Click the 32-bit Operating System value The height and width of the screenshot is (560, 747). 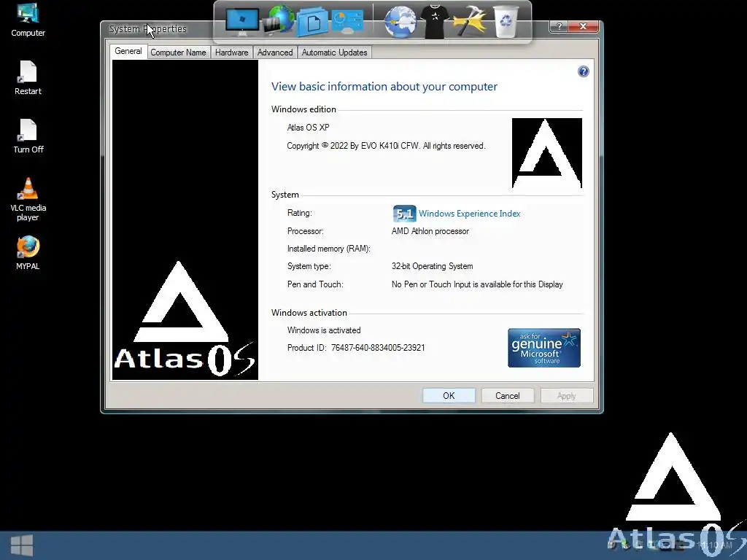pos(432,266)
